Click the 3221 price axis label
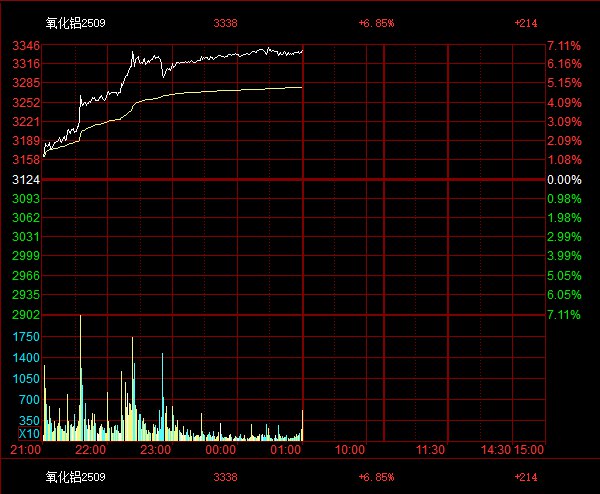The width and height of the screenshot is (600, 494). point(26,122)
